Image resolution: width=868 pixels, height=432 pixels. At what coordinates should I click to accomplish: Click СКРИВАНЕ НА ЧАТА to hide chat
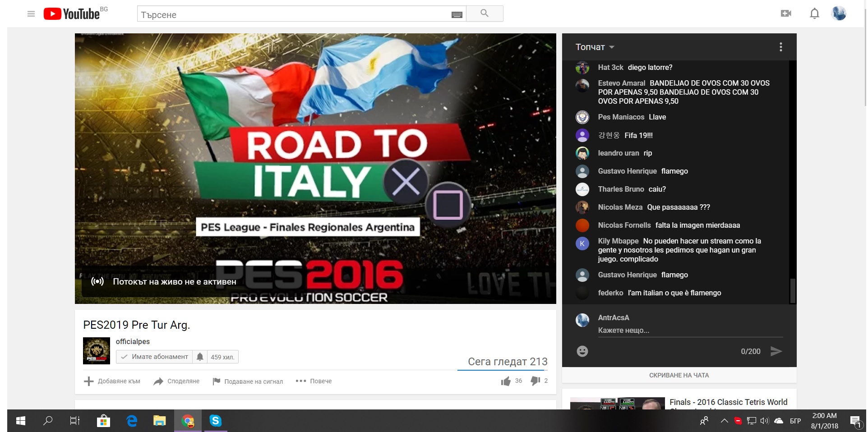[x=679, y=375]
